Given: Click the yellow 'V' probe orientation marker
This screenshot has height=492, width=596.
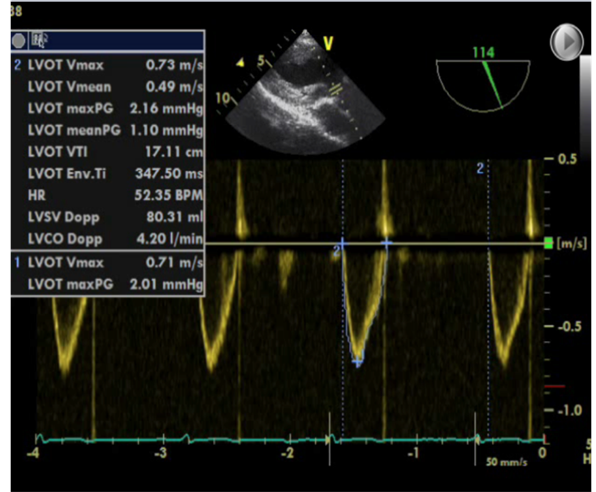Looking at the screenshot, I should (x=328, y=43).
